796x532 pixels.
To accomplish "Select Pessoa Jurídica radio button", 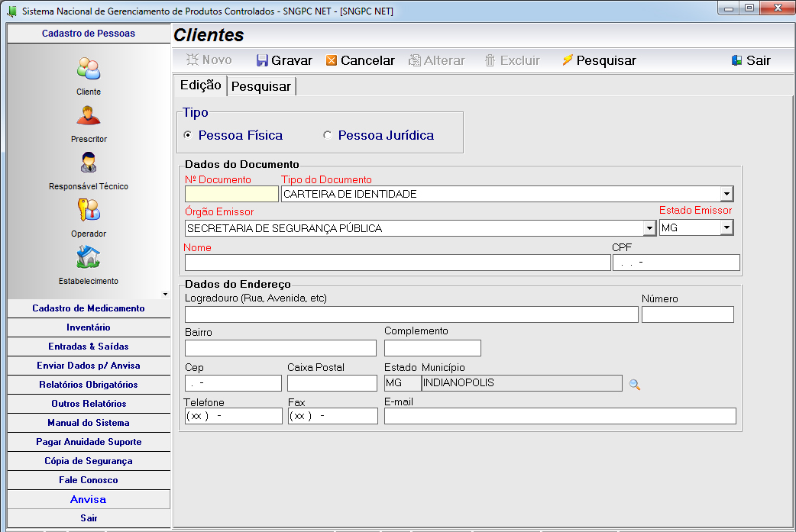I will (x=328, y=135).
